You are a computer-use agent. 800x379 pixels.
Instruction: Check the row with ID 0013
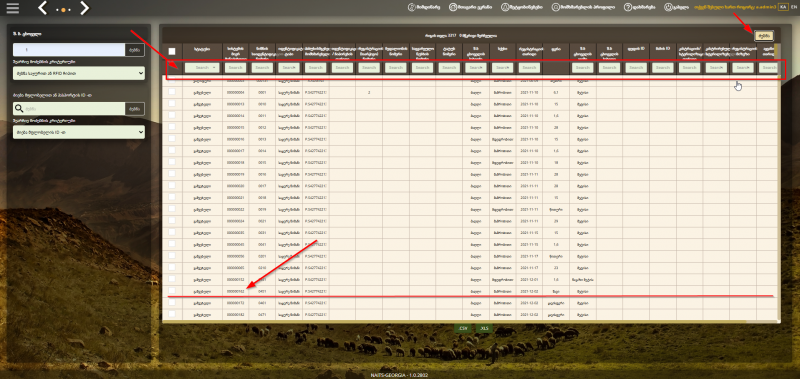[172, 139]
